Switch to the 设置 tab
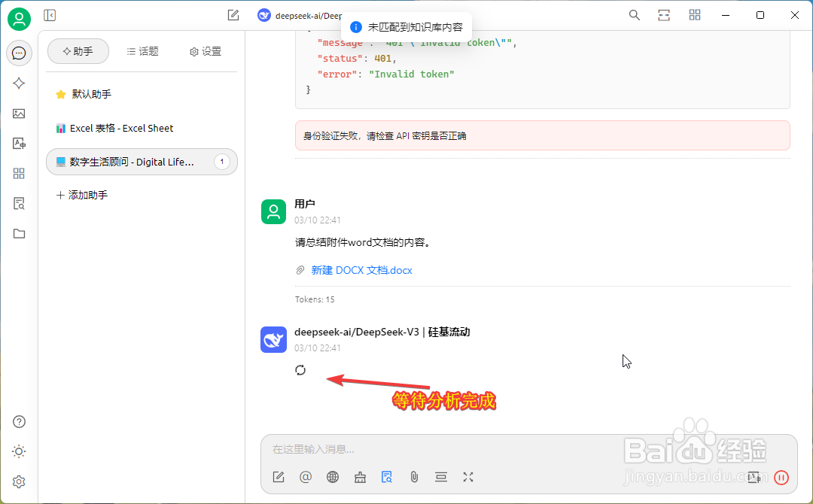Image resolution: width=813 pixels, height=504 pixels. [206, 51]
